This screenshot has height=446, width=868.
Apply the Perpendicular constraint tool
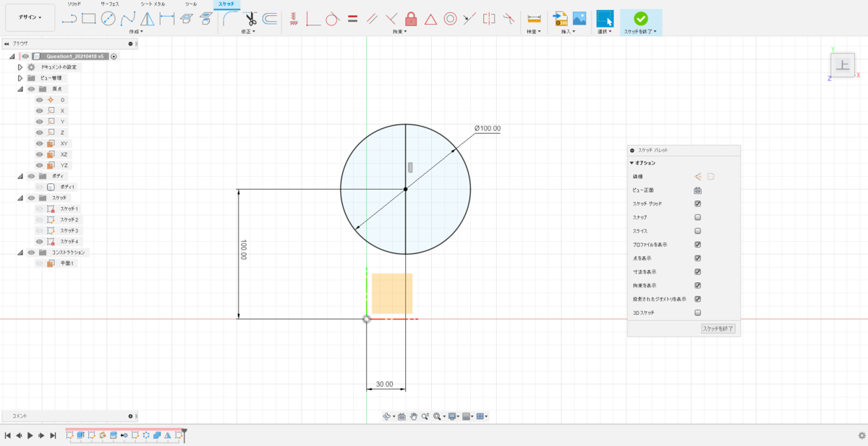click(391, 19)
